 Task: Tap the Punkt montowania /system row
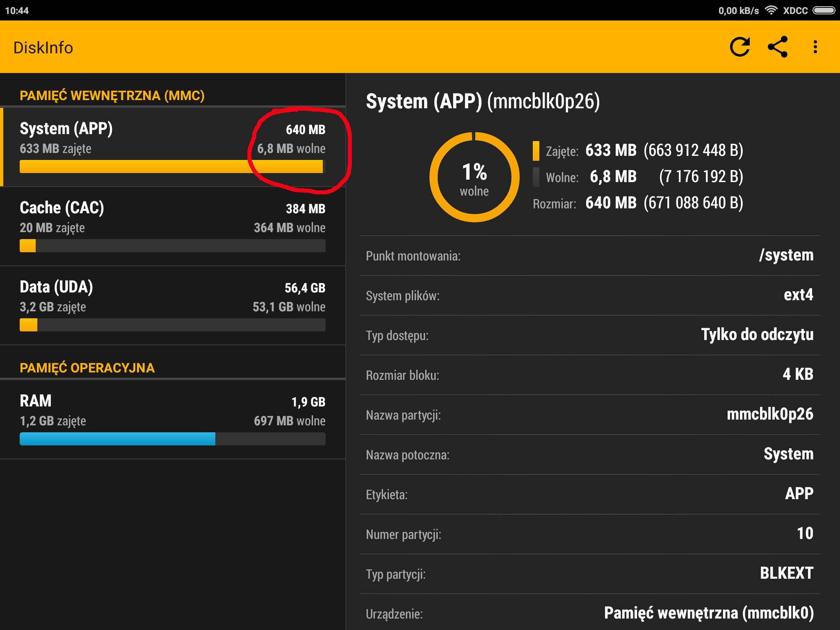pyautogui.click(x=589, y=256)
